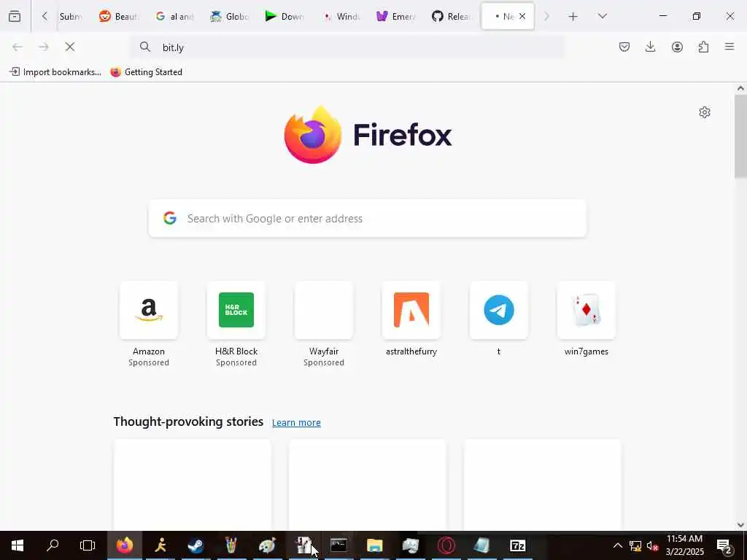The height and width of the screenshot is (560, 747).
Task: Open the pencil cup app taskbar icon
Action: (231, 545)
